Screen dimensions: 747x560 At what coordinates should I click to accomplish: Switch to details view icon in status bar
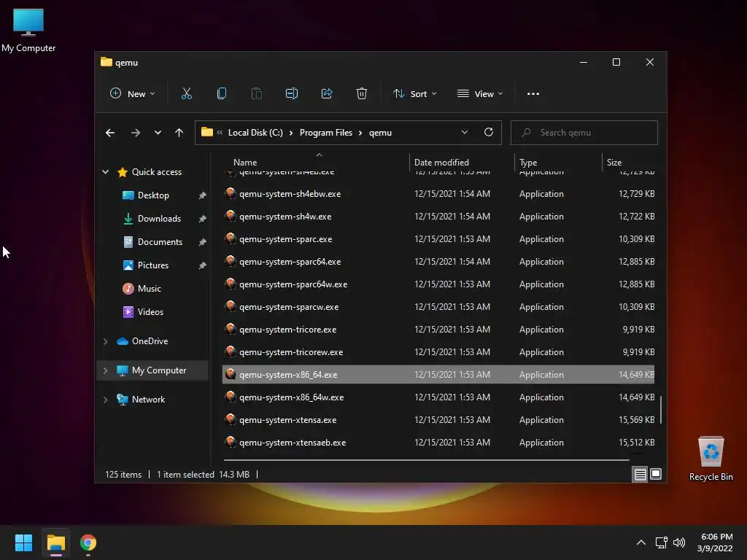click(x=640, y=474)
